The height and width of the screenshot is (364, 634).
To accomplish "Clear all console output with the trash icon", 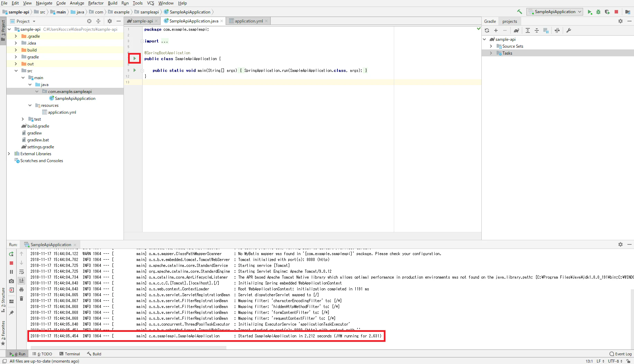I will (21, 299).
